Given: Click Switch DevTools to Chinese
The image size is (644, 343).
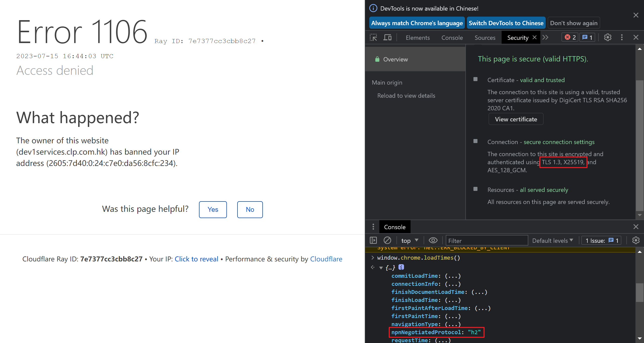Looking at the screenshot, I should pos(506,23).
